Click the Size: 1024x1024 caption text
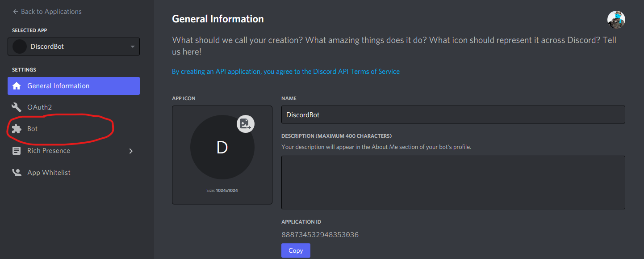The image size is (644, 259). pos(222,191)
